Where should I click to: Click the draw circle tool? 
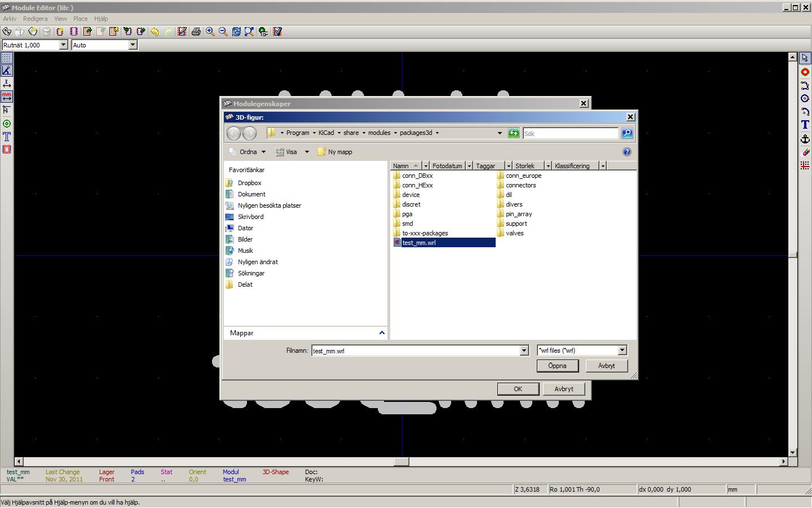[x=805, y=99]
